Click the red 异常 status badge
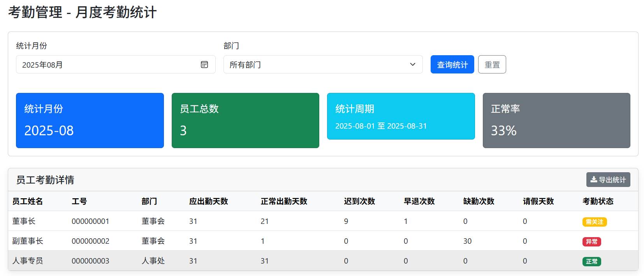Viewport: 644px width, 276px height. click(591, 242)
